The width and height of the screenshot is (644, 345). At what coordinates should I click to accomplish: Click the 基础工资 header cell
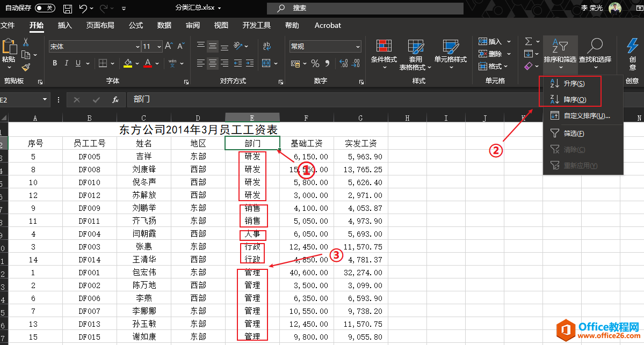(306, 143)
